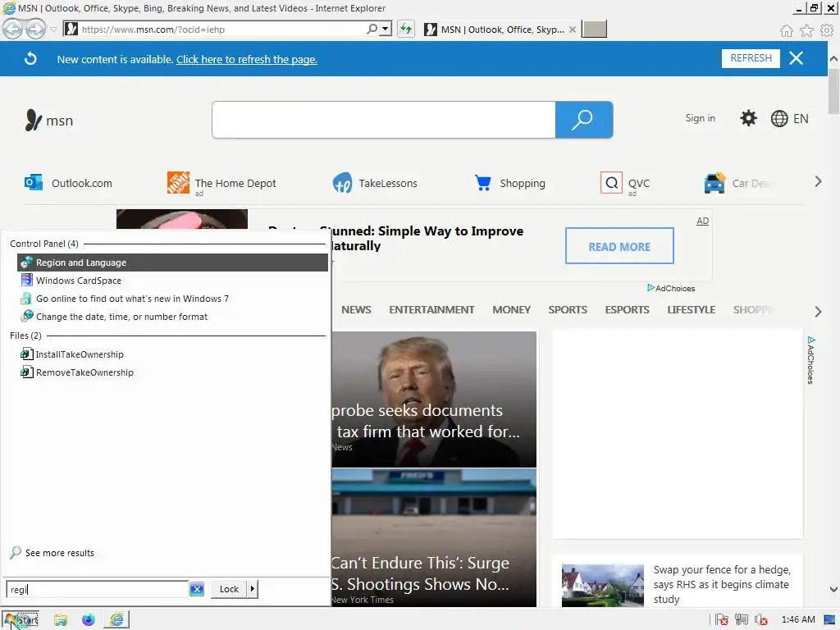Switch to the ESPORTS category tab
The image size is (840, 630).
click(627, 309)
